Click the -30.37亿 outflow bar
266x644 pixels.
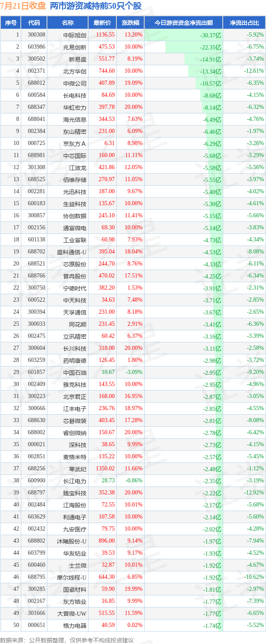tap(194, 35)
